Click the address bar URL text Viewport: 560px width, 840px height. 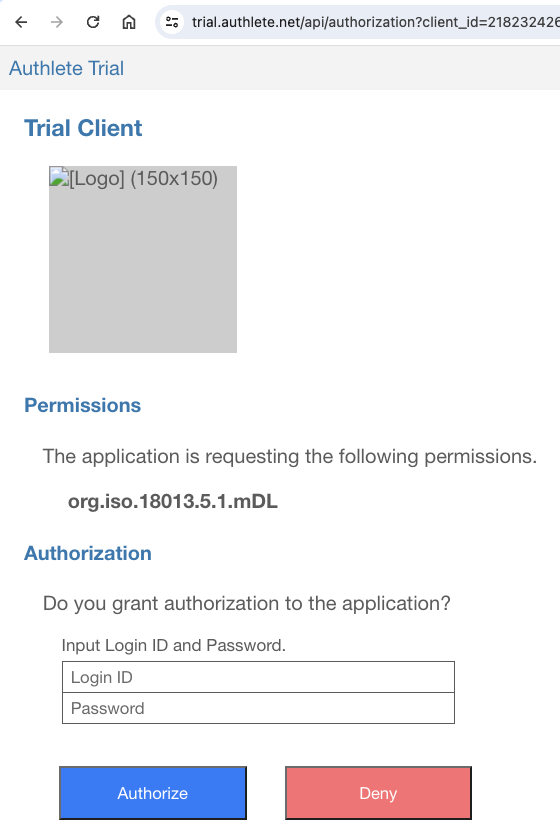pos(376,22)
